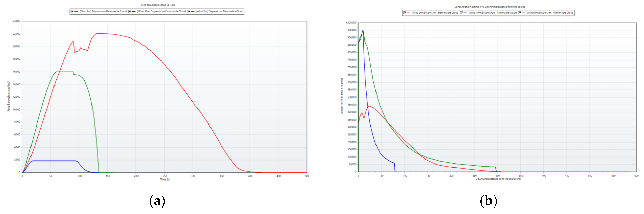Uncheck Wind 5m series in left chart legend
Image resolution: width=644 pixels, height=214 pixels.
point(189,11)
